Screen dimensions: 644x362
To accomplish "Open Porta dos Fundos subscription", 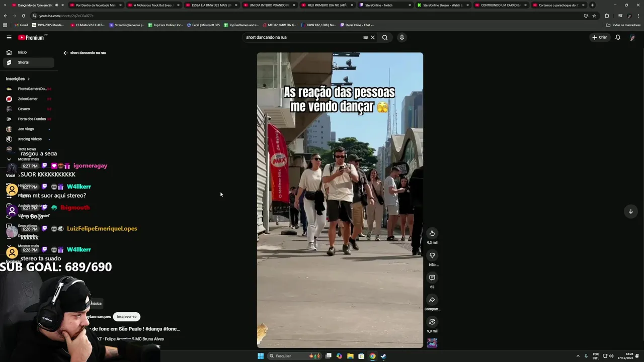I will tap(28, 119).
